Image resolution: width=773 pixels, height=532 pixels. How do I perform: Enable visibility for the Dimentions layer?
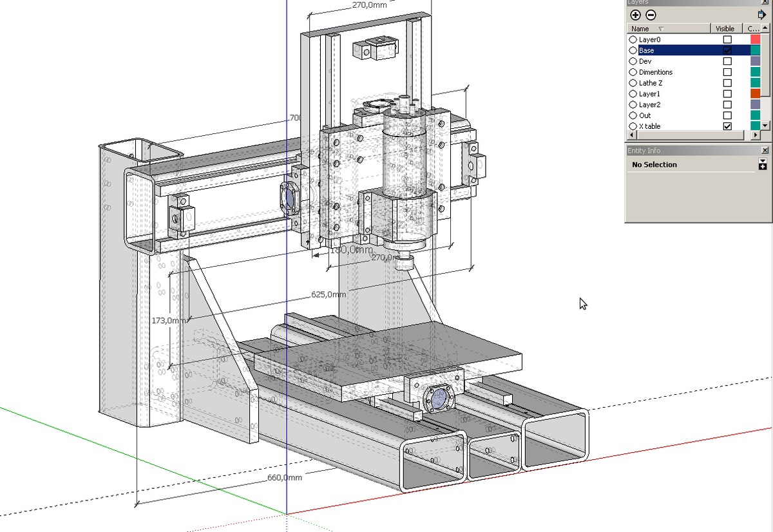click(x=727, y=72)
